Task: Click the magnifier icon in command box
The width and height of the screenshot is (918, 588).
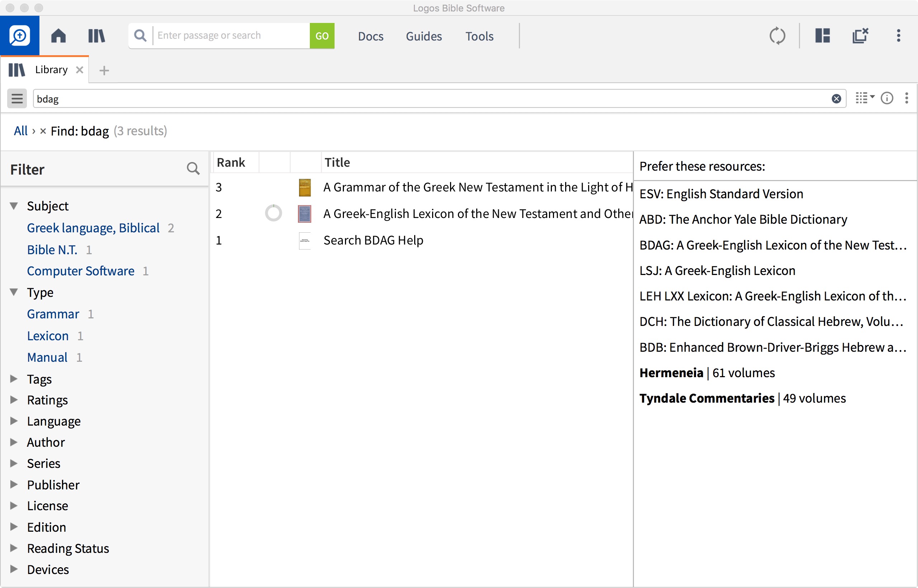Action: pos(141,35)
